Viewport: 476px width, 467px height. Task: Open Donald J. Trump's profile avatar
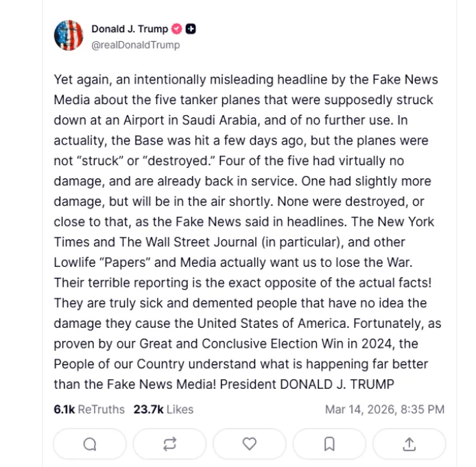tap(69, 36)
